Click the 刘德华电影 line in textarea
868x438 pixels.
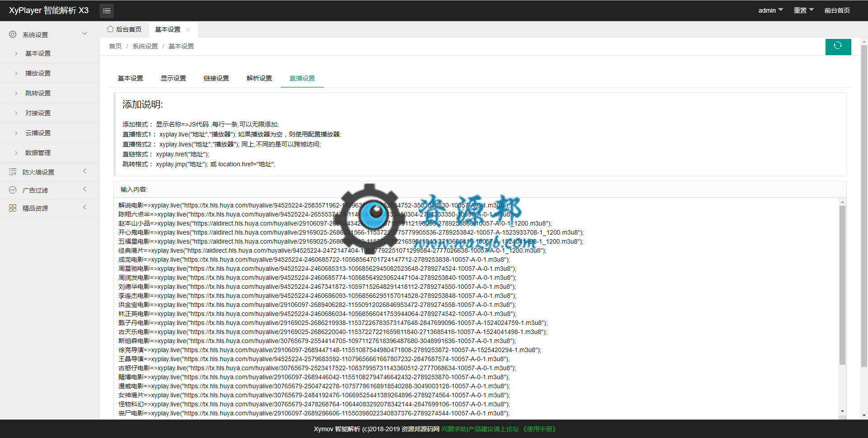317,287
